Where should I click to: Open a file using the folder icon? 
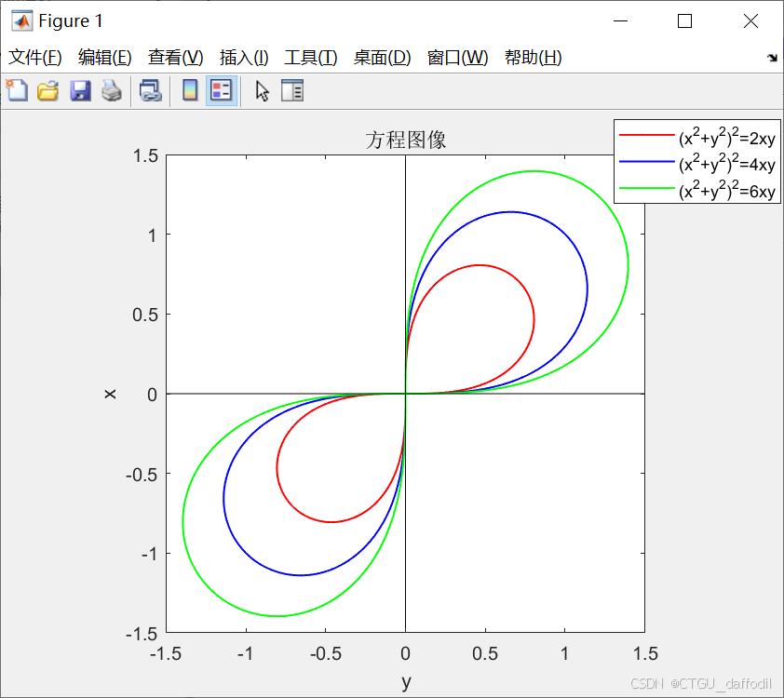[x=47, y=90]
